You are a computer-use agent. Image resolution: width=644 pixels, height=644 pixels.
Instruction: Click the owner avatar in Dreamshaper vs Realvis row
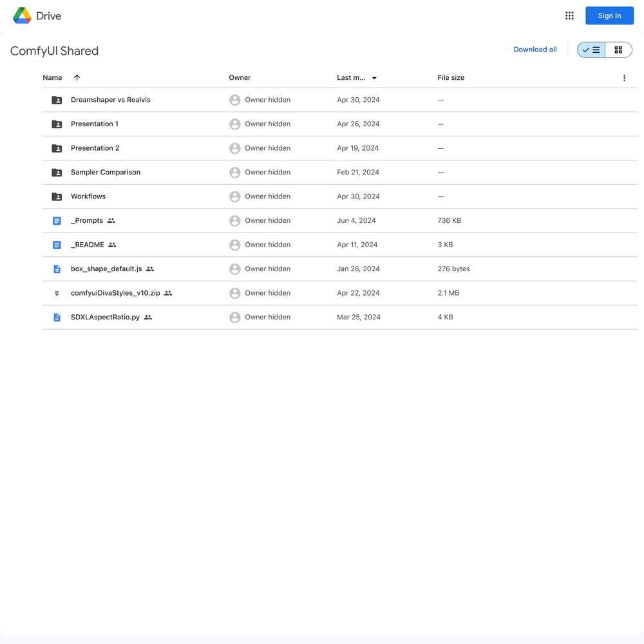click(234, 100)
